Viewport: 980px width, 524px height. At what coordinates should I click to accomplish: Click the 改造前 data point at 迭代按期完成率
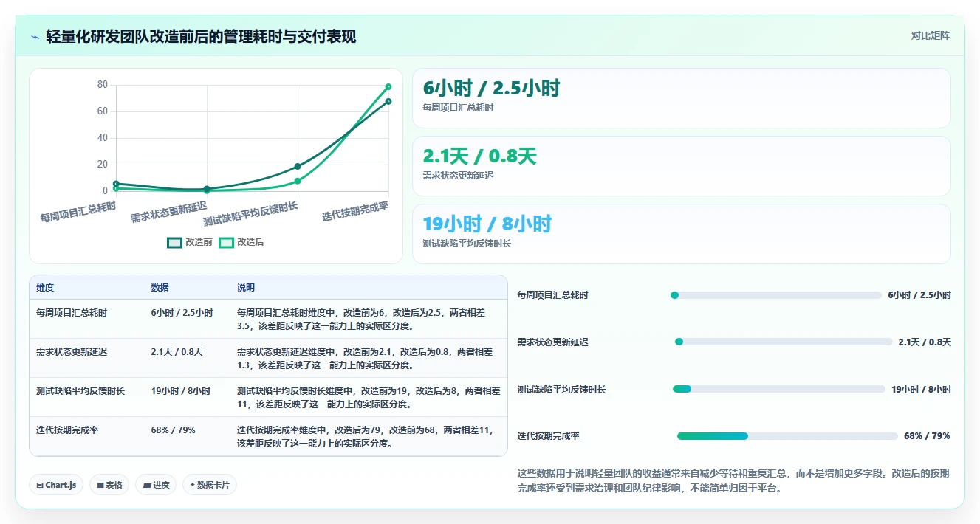[x=388, y=101]
